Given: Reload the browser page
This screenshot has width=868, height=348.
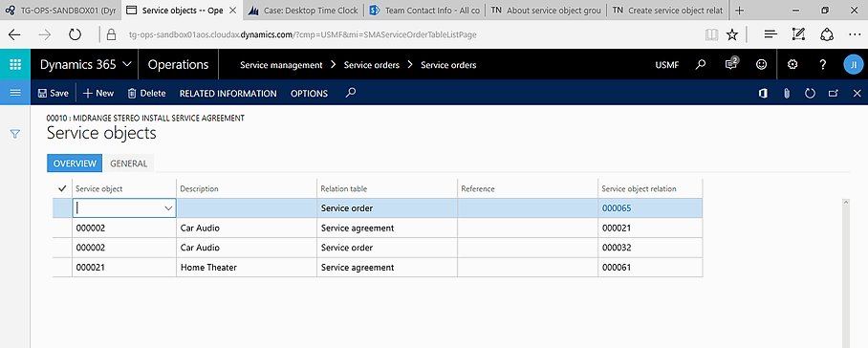Looking at the screenshot, I should tap(75, 34).
